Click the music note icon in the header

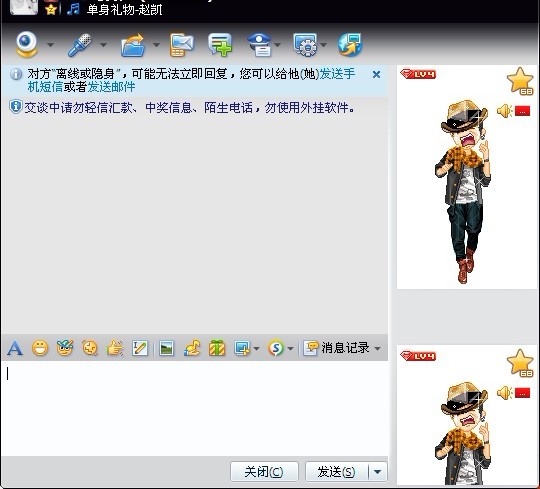pos(73,9)
